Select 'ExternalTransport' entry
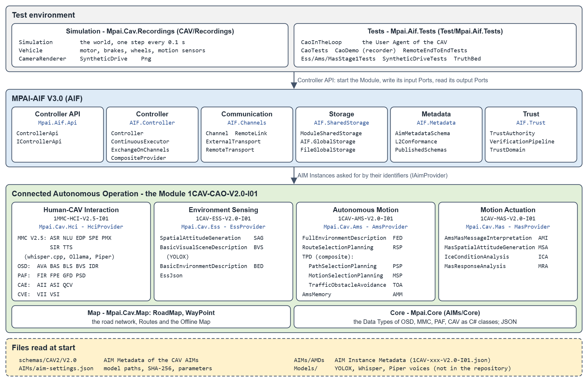The width and height of the screenshot is (588, 382). pos(233,142)
